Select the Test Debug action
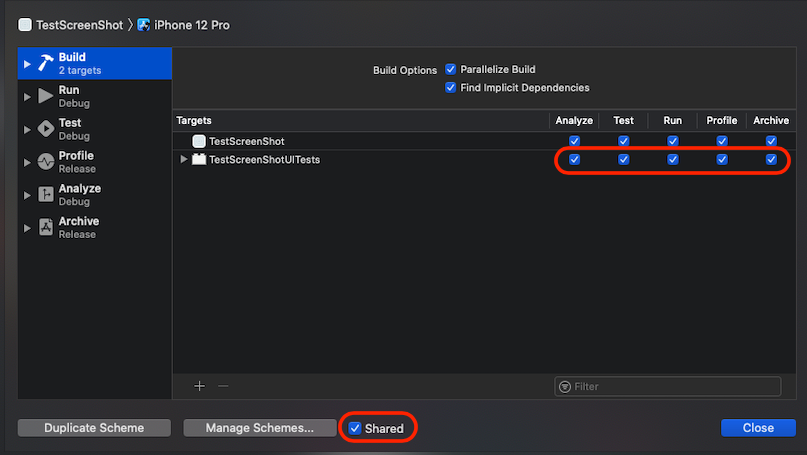 coord(95,129)
